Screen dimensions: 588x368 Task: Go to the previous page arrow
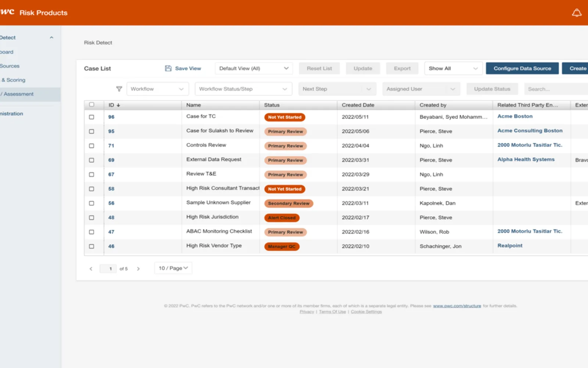coord(91,269)
